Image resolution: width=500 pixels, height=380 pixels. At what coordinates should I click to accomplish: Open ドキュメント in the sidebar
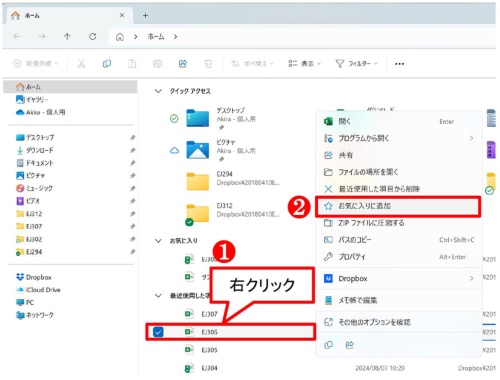[x=35, y=163]
